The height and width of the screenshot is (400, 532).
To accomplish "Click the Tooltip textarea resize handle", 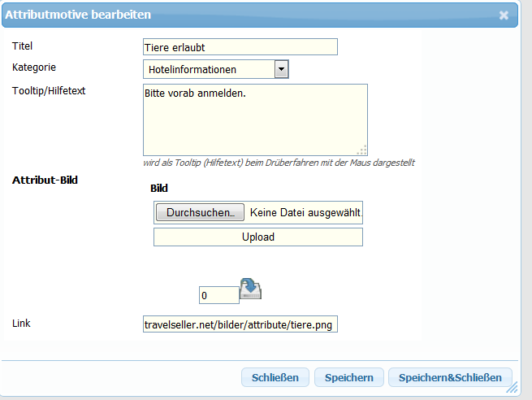I will coord(362,150).
